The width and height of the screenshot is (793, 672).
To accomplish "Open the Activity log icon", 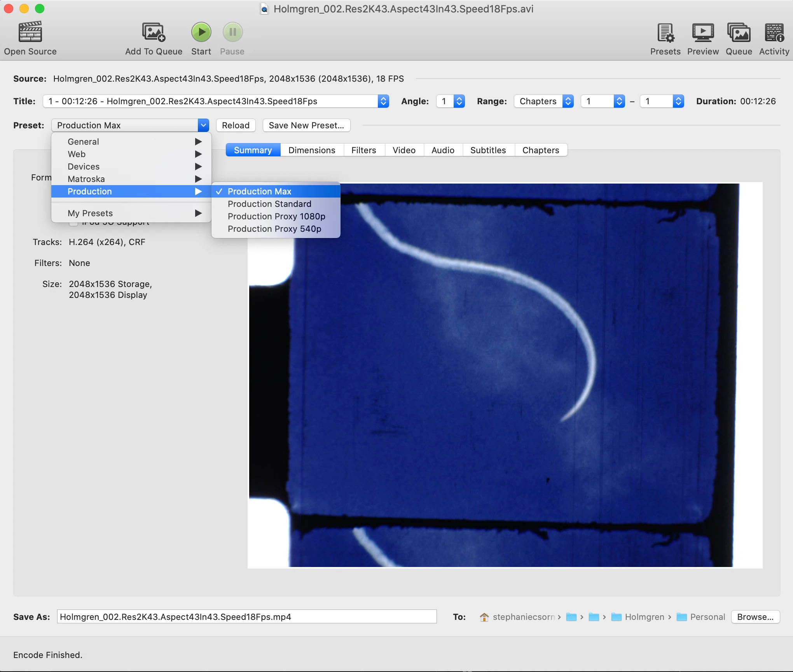I will tap(774, 33).
